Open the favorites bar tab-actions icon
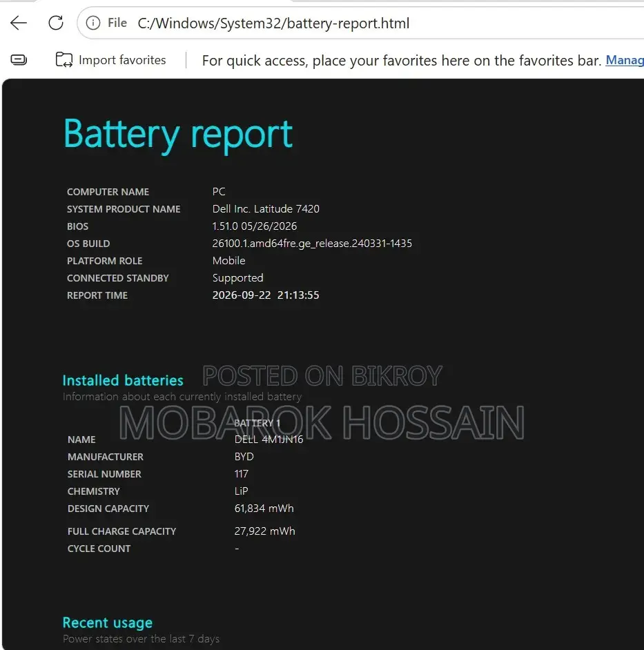Screen dimensions: 644x650 [19, 60]
